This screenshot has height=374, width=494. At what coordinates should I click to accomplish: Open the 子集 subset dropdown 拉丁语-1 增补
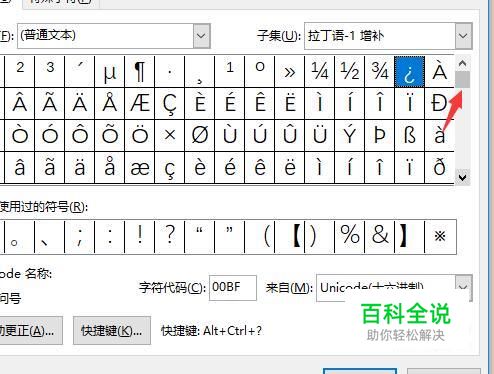(x=388, y=36)
